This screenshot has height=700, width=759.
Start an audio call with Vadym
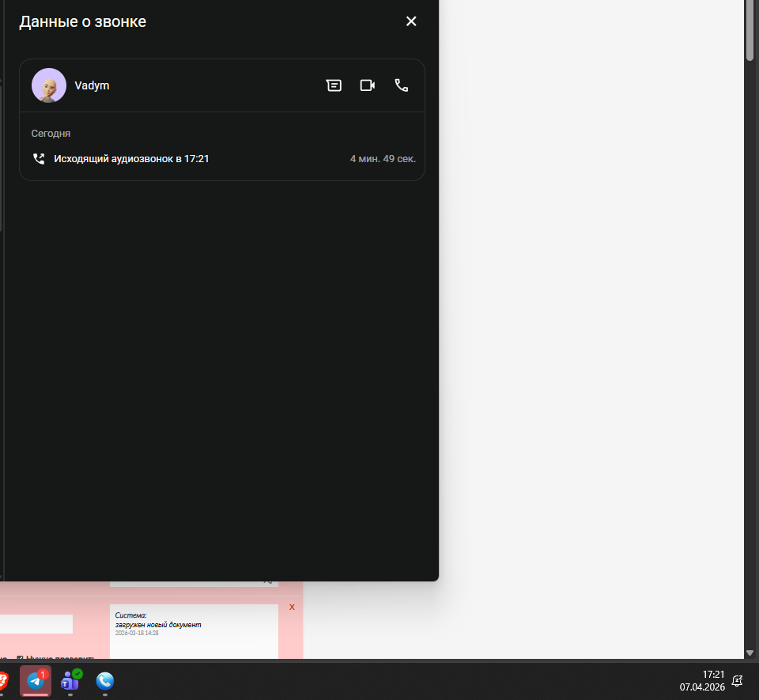tap(402, 85)
